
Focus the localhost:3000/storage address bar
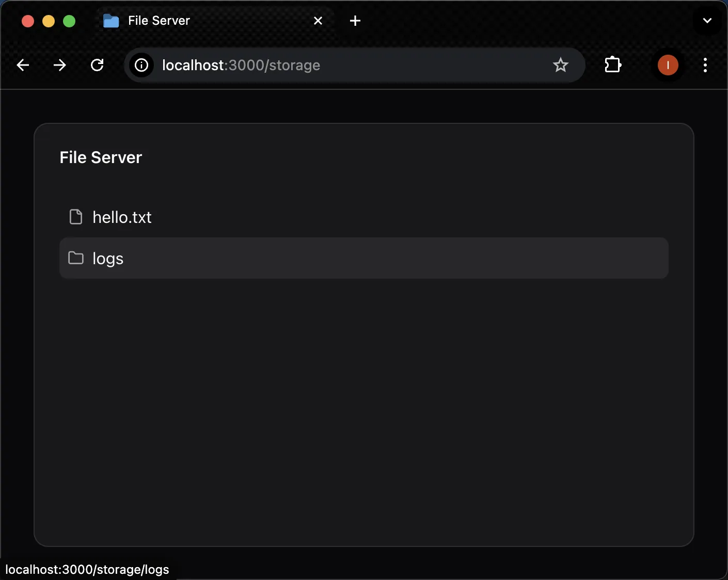[341, 65]
